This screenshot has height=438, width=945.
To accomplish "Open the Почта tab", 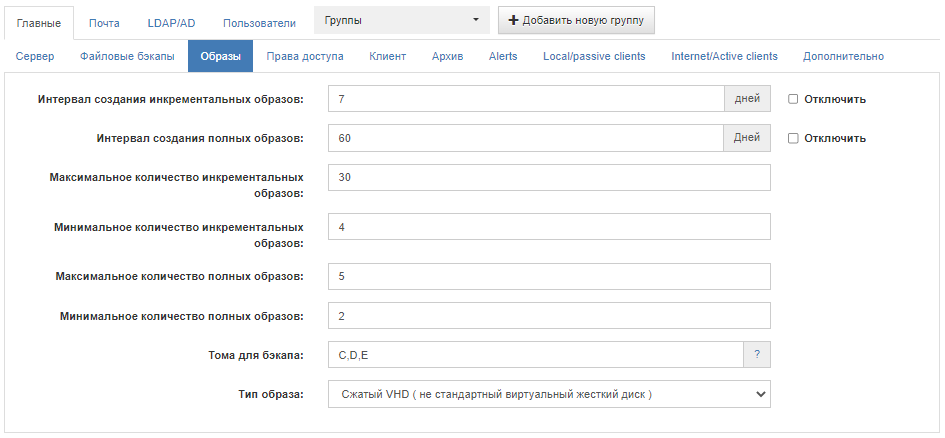I will click(104, 23).
